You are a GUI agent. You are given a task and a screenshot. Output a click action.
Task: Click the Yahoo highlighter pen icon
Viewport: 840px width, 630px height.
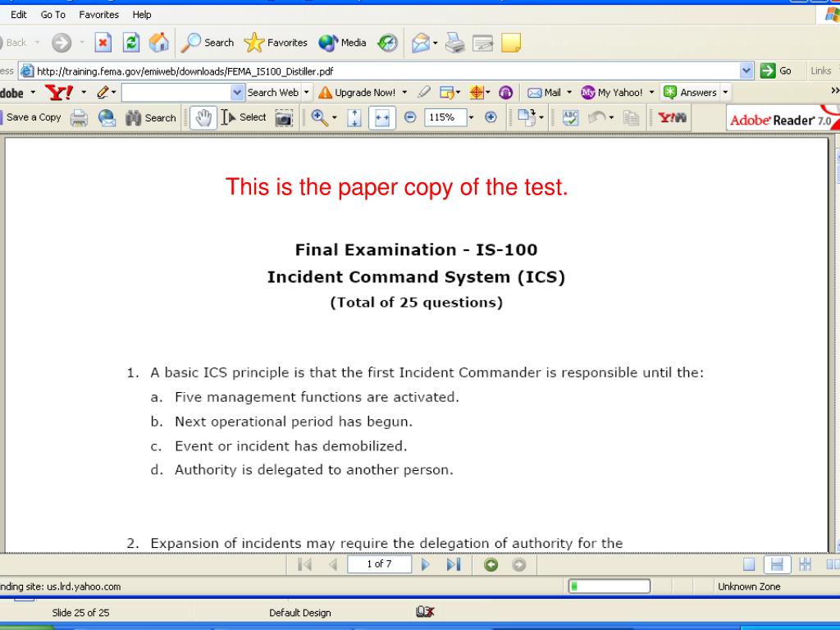423,93
